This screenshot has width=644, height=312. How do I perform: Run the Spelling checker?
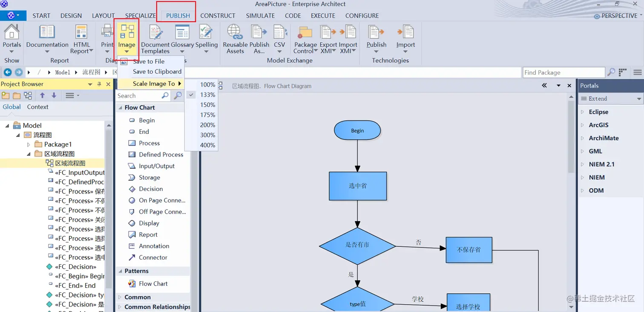207,38
